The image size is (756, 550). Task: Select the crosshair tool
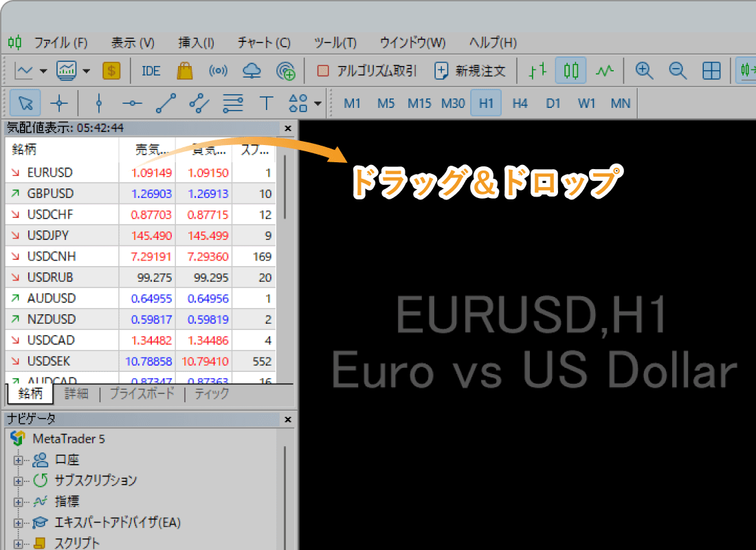[x=59, y=102]
